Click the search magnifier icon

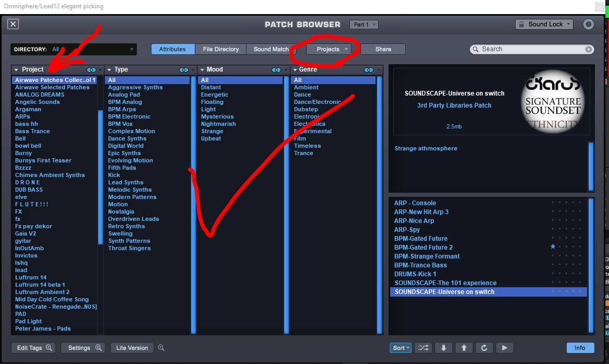coord(475,49)
